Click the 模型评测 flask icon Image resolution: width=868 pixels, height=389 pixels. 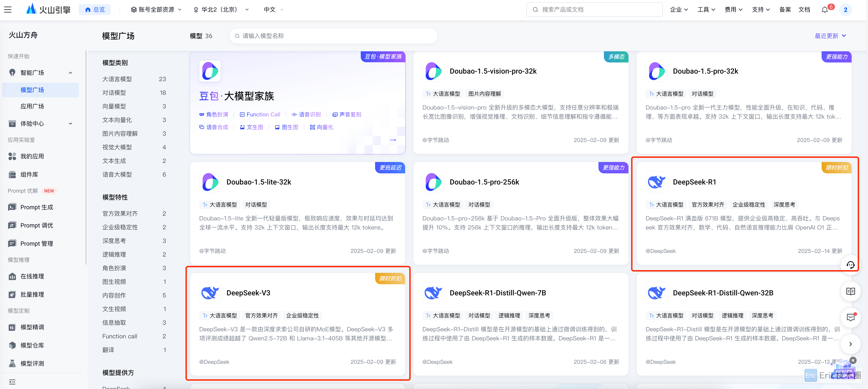[x=12, y=363]
